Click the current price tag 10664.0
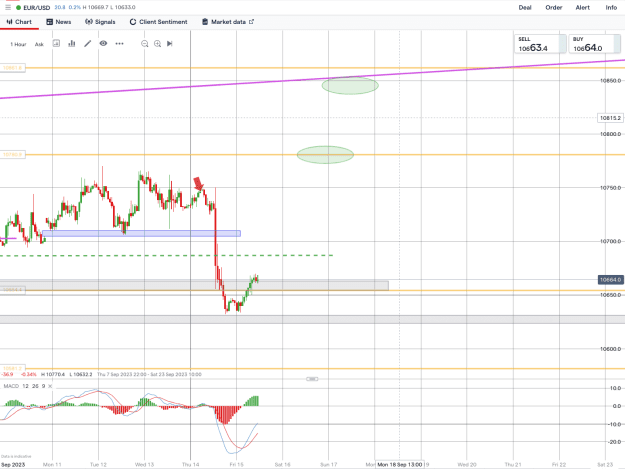Image resolution: width=625 pixels, height=469 pixels. [610, 280]
